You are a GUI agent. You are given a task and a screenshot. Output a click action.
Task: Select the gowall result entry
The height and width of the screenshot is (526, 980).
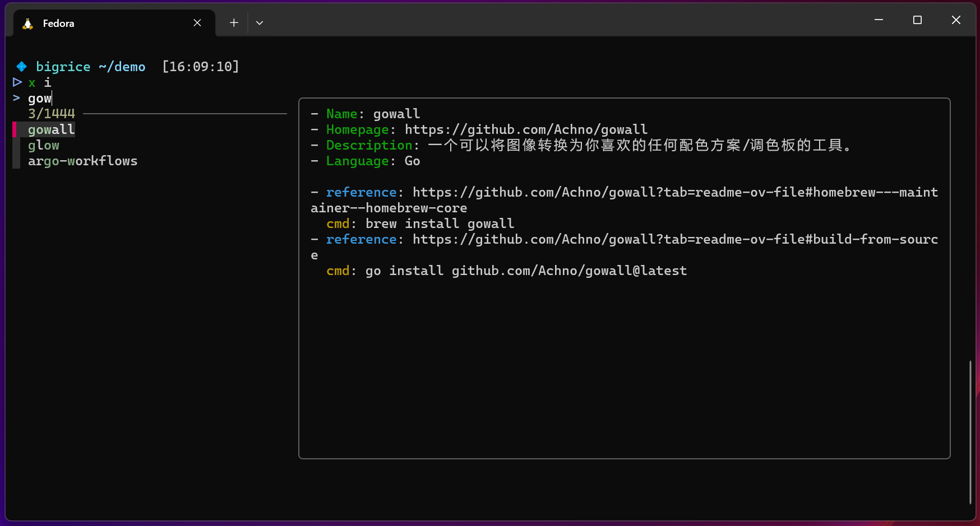[x=52, y=129]
